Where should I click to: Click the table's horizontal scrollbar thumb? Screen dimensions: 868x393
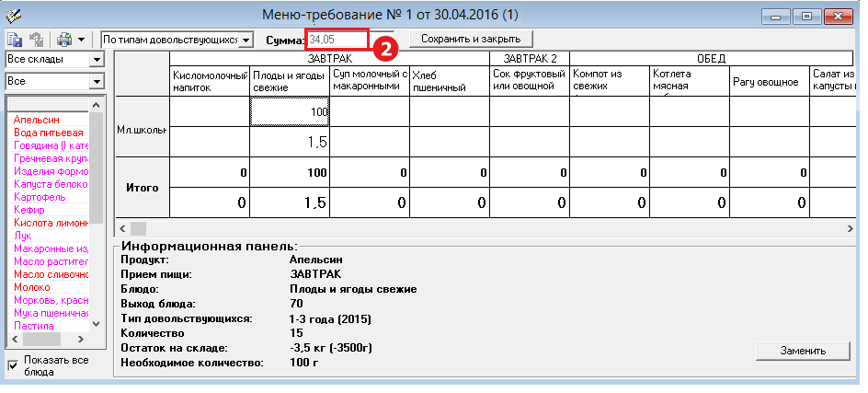pos(138,227)
